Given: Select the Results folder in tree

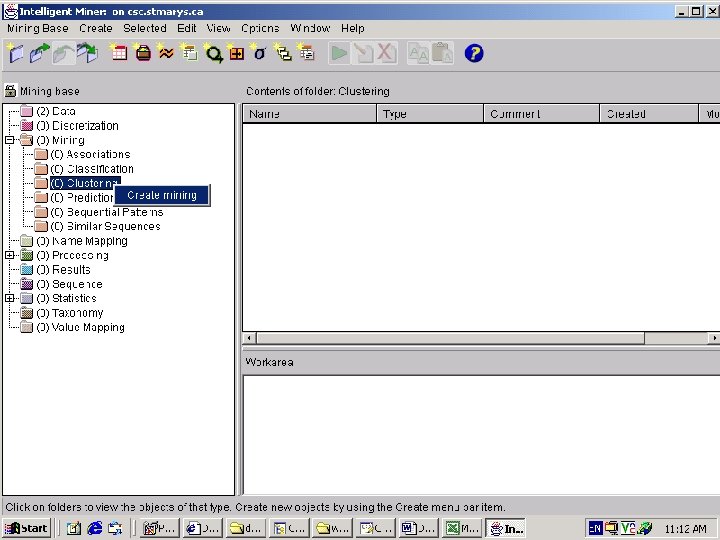Looking at the screenshot, I should coord(63,270).
